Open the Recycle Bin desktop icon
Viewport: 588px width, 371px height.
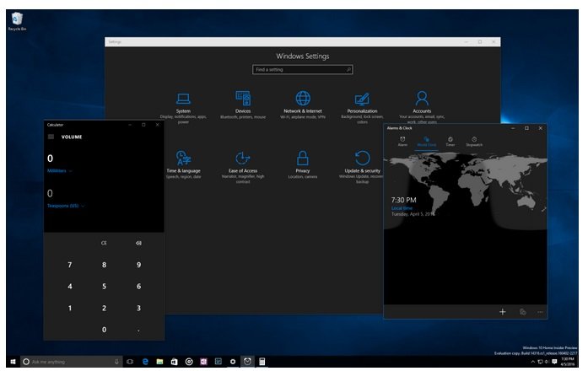(x=17, y=22)
